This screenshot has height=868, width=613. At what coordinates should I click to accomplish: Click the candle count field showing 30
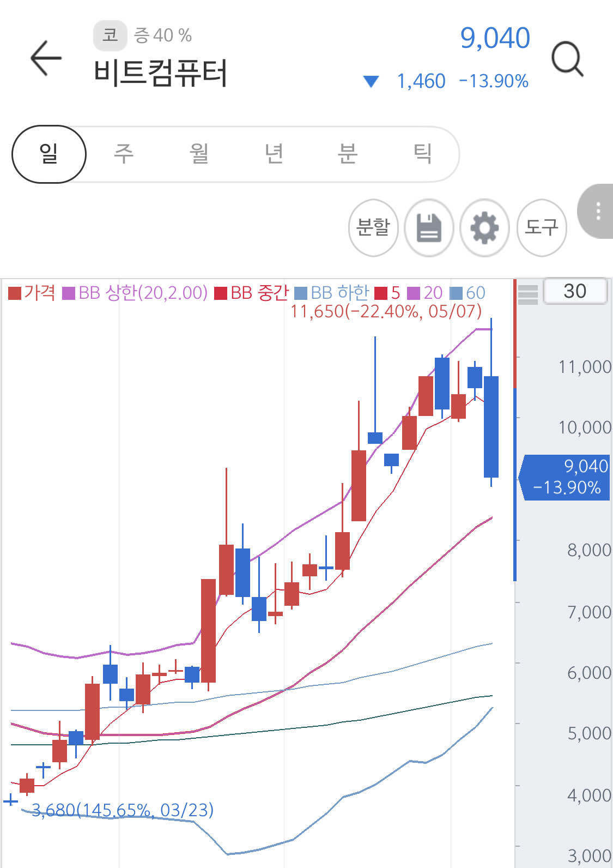coord(575,291)
